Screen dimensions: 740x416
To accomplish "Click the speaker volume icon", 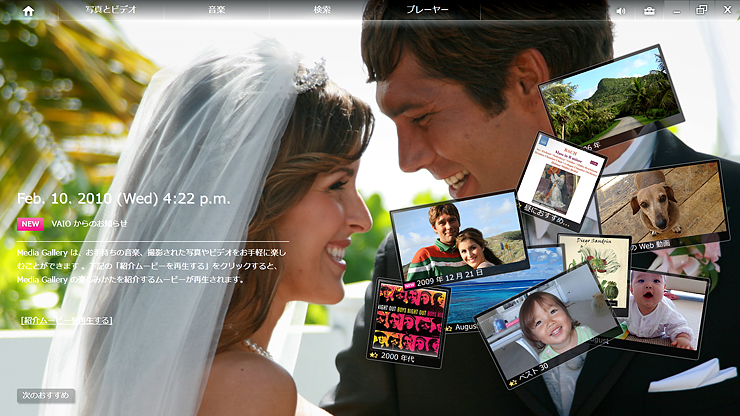I will tap(621, 11).
